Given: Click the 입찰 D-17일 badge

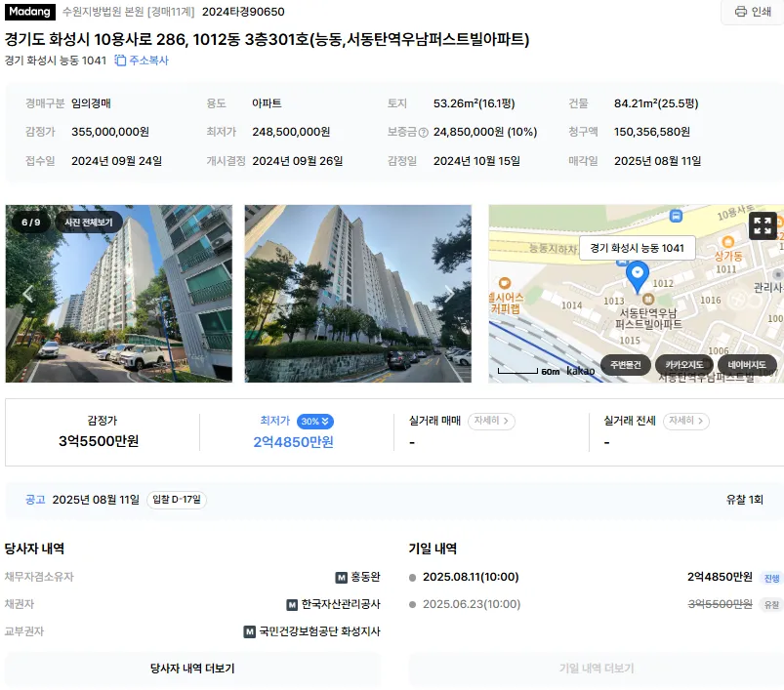Looking at the screenshot, I should coord(177,500).
